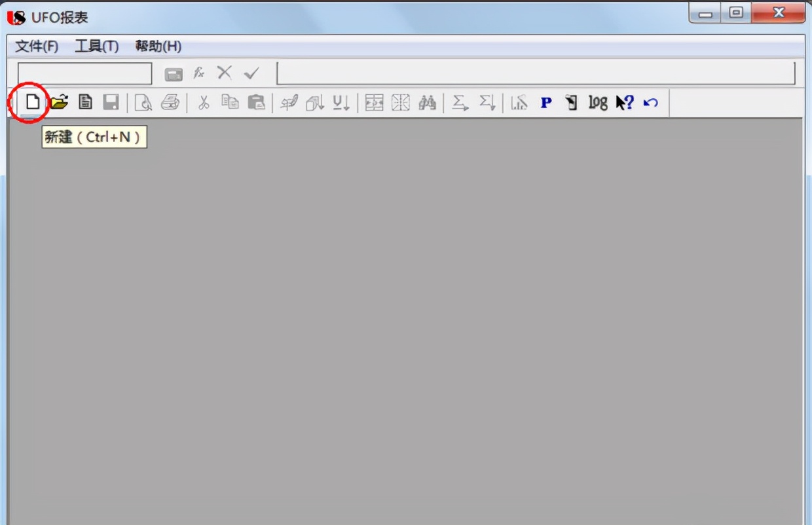
Task: Click the dashed grid lines icon
Action: point(401,103)
